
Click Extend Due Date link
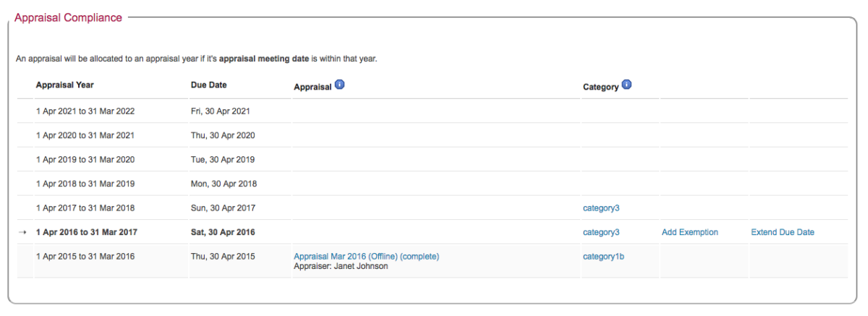[783, 232]
